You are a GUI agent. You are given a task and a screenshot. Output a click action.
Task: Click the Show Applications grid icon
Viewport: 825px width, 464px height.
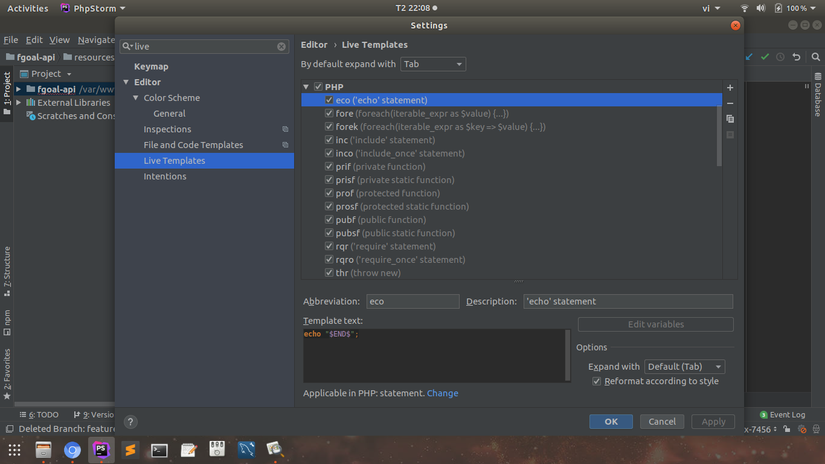coord(14,450)
